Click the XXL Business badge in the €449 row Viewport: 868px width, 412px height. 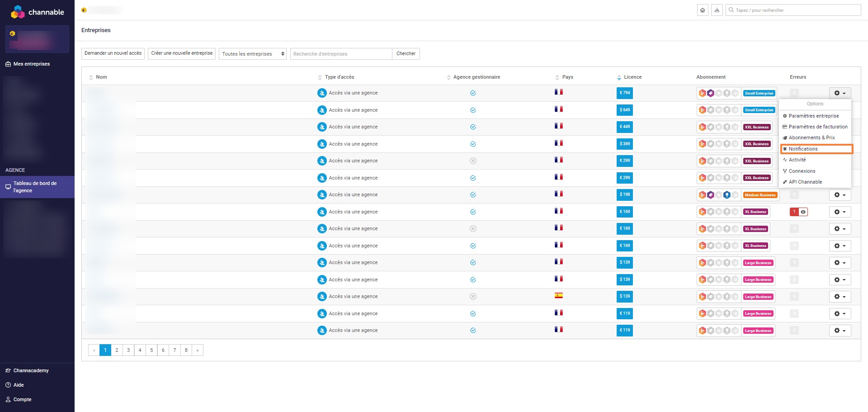pos(757,127)
